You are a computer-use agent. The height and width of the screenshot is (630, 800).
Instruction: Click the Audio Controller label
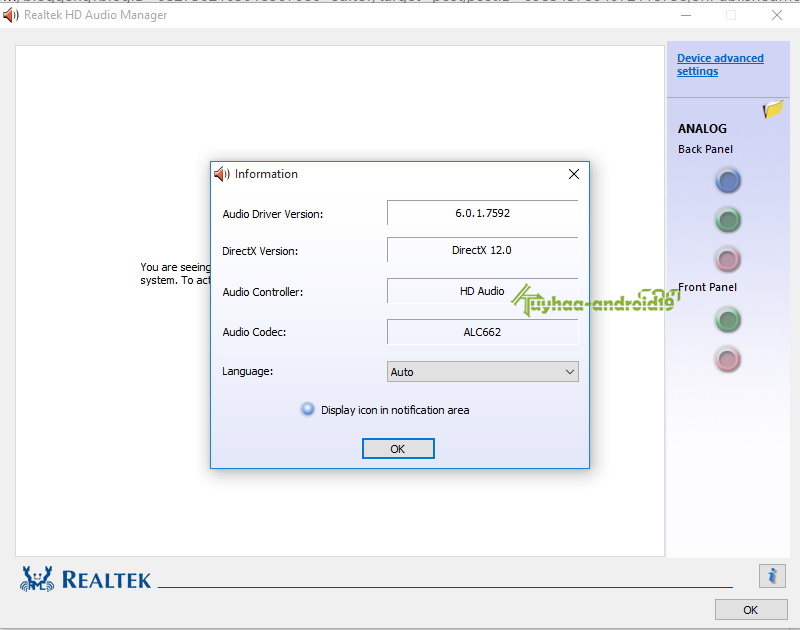tap(262, 292)
